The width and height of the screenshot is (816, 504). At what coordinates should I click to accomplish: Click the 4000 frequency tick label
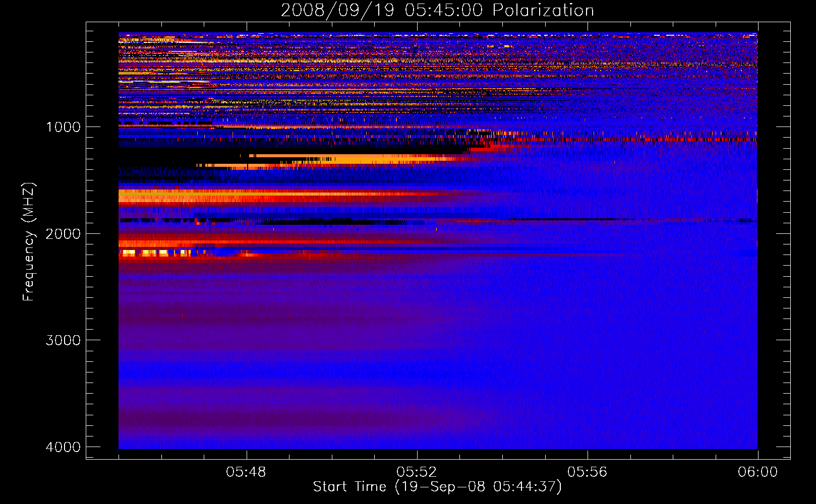point(63,447)
